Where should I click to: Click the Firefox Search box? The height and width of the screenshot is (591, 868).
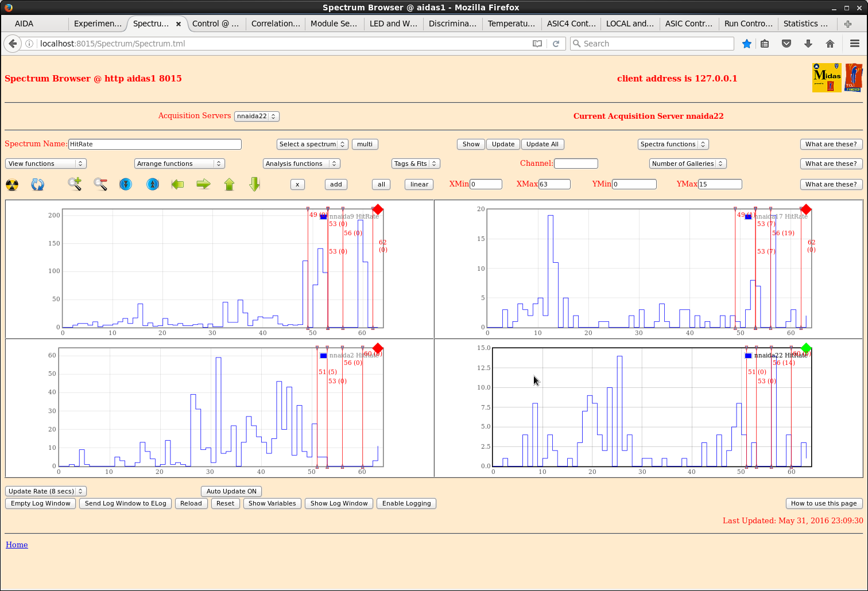[x=652, y=44]
